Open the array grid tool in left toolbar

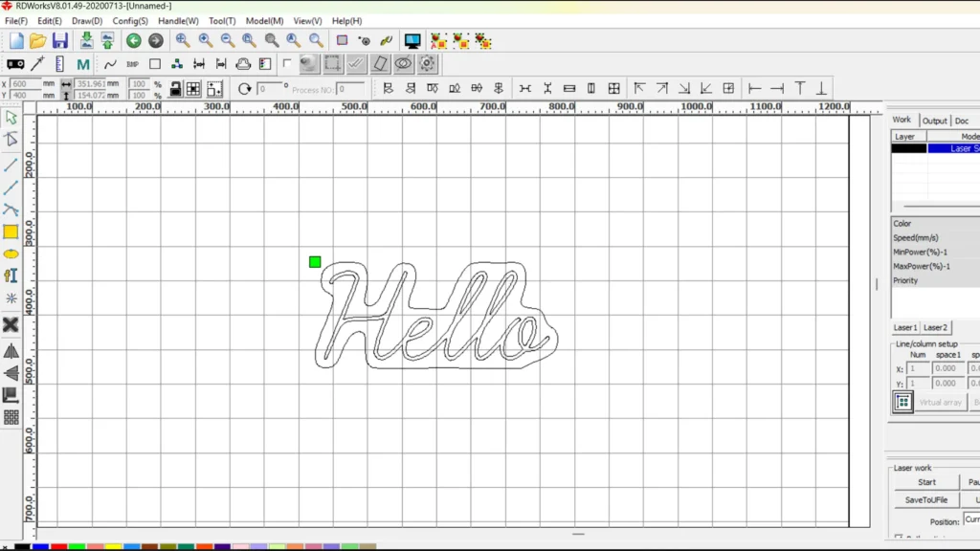pyautogui.click(x=11, y=417)
